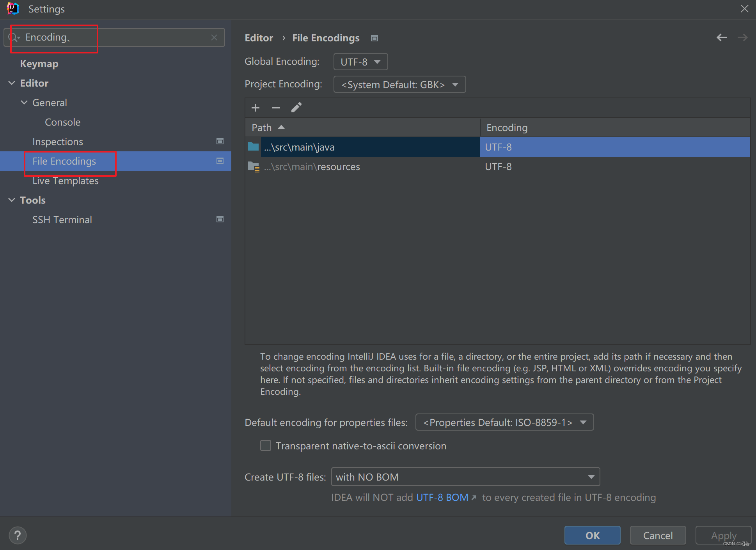Select SSH Terminal under Tools
Image resolution: width=756 pixels, height=550 pixels.
point(62,220)
